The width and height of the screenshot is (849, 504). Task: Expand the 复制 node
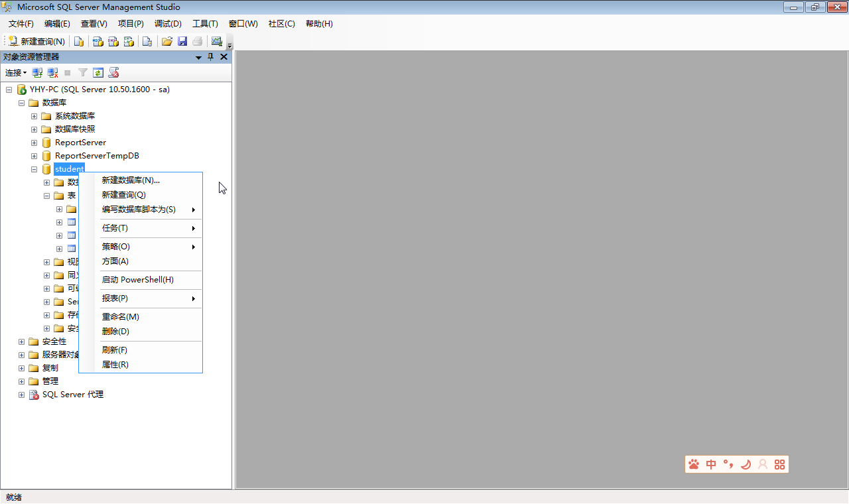(21, 368)
